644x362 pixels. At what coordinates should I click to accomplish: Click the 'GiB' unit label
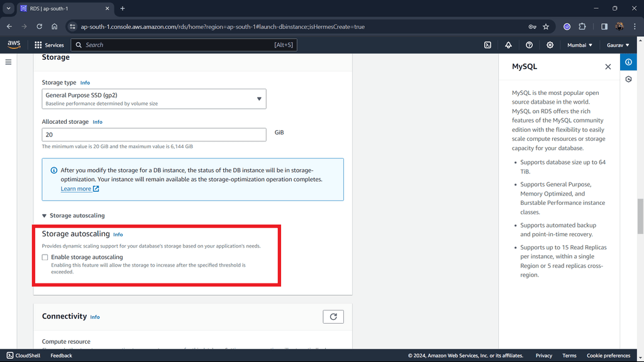(x=279, y=132)
